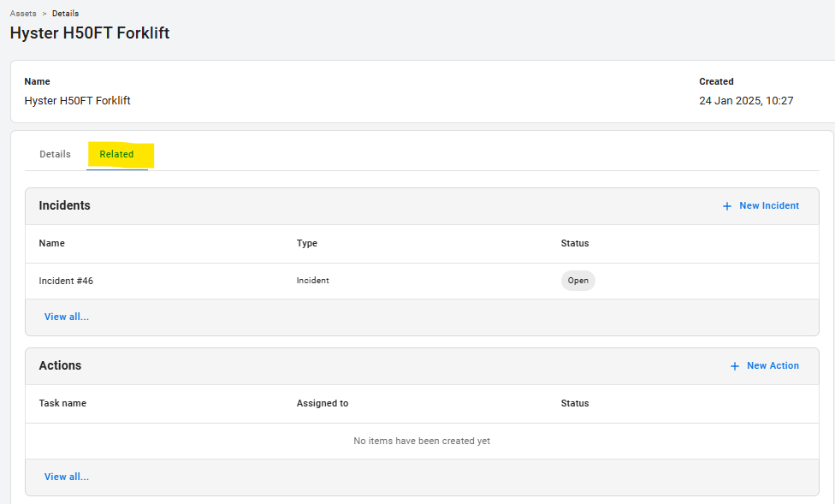Click the Task name column header
Viewport: 835px width, 504px height.
[62, 404]
